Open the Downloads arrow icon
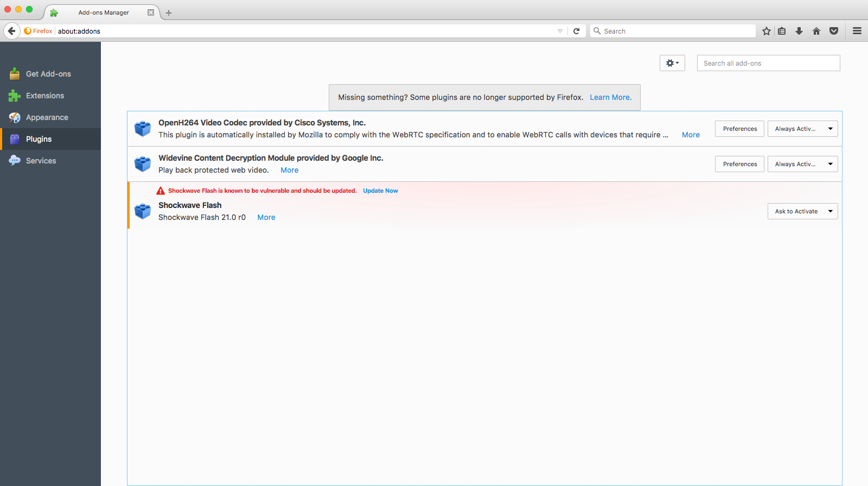The width and height of the screenshot is (868, 486). [799, 31]
